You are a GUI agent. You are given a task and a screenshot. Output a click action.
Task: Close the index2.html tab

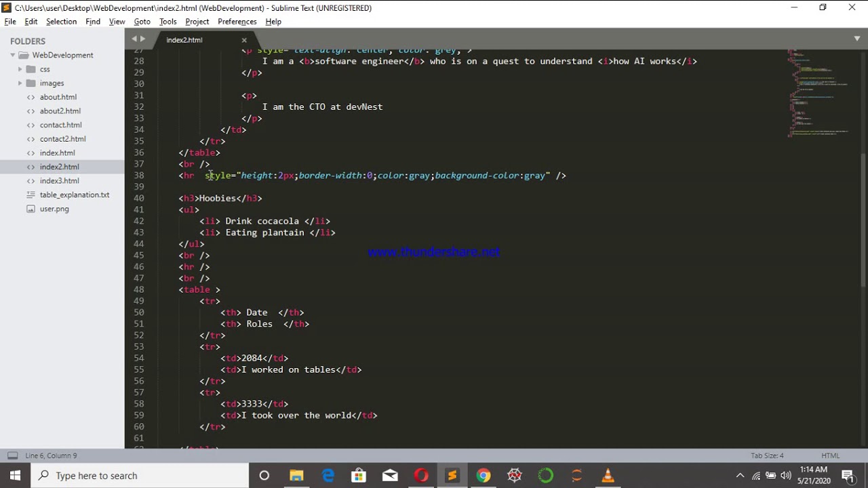(x=244, y=40)
